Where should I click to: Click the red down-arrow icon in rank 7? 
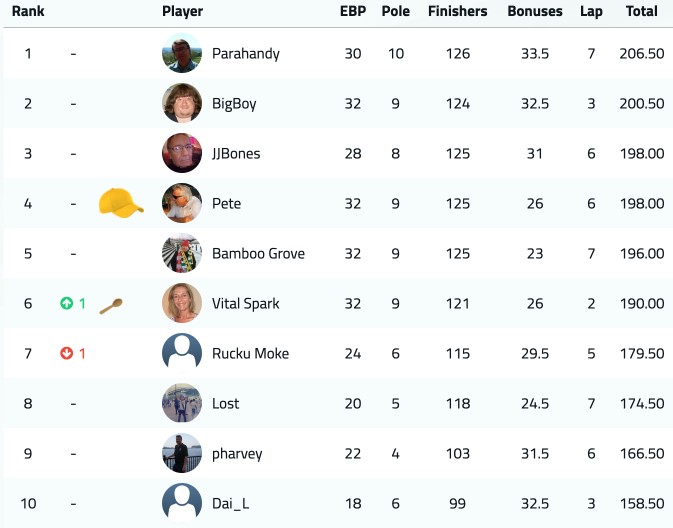[67, 353]
